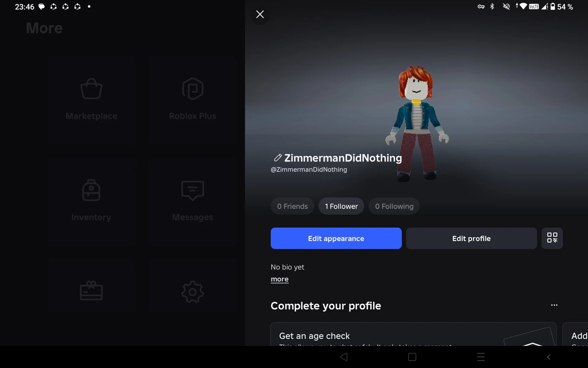
Task: Expand bio with the more link
Action: click(280, 279)
